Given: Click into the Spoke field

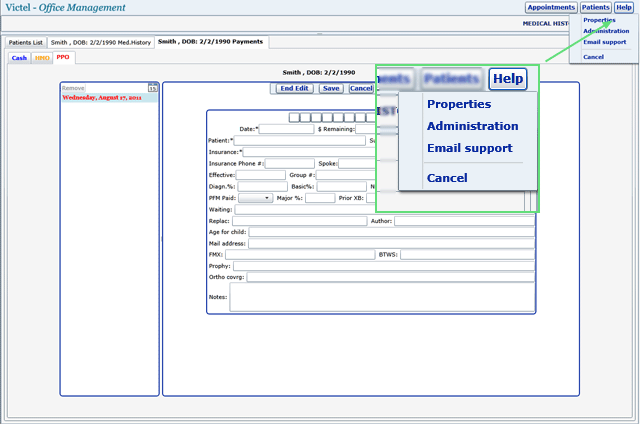Looking at the screenshot, I should click(x=357, y=163).
